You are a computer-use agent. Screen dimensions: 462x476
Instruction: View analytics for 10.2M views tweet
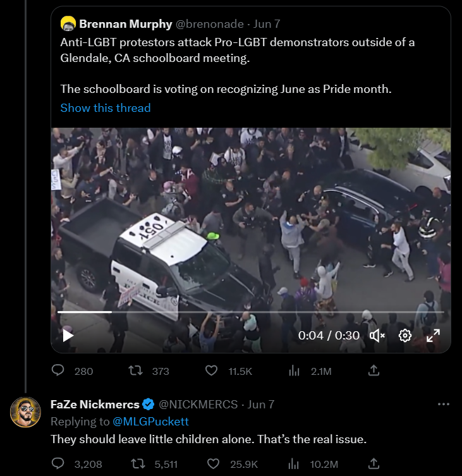(294, 464)
